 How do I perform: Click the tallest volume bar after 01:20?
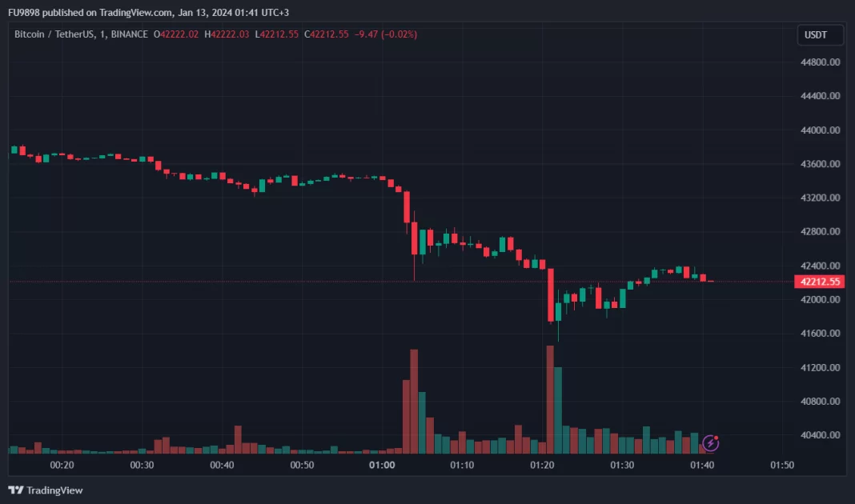(550, 400)
